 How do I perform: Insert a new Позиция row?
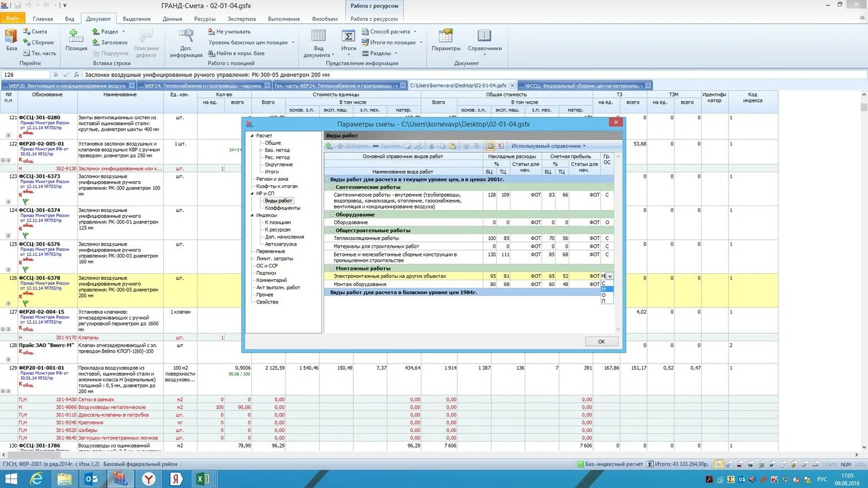[x=76, y=39]
